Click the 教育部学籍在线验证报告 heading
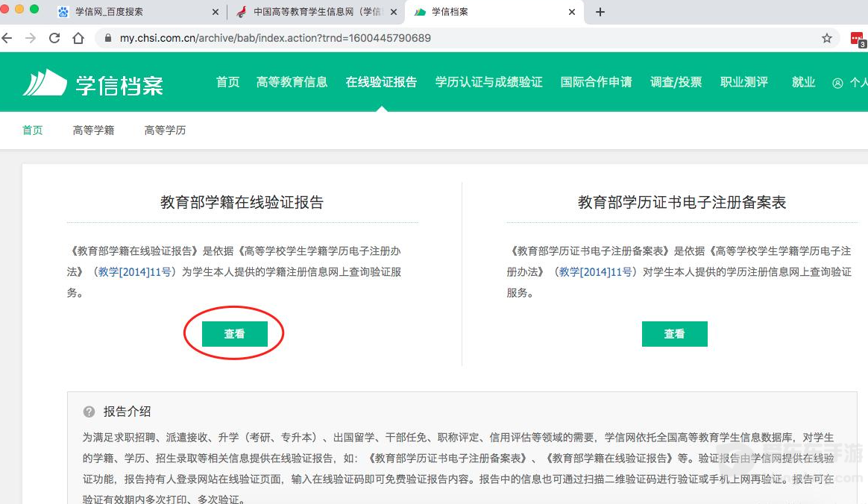 (x=242, y=202)
